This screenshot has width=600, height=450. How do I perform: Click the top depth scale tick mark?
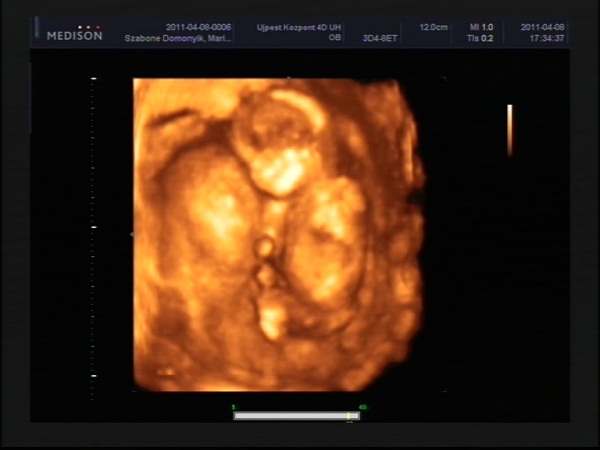tap(93, 78)
